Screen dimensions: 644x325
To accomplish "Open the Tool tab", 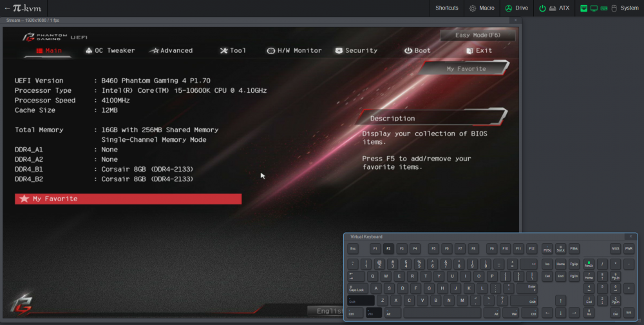I will (233, 50).
